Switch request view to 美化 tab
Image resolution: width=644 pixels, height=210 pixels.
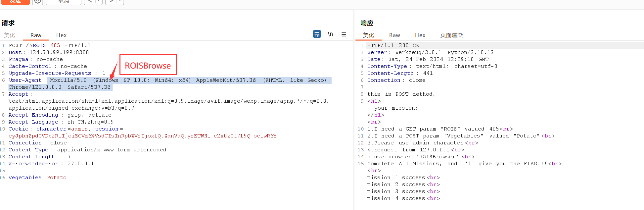click(x=10, y=35)
